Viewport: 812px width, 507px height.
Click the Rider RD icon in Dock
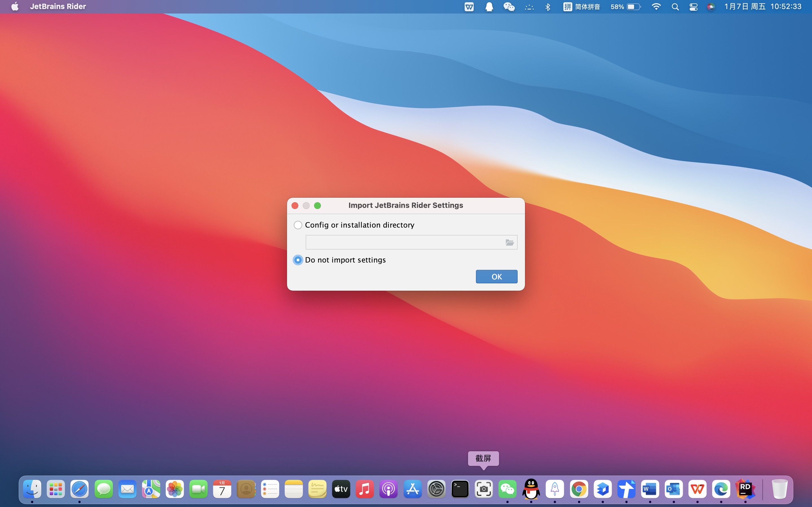point(745,489)
